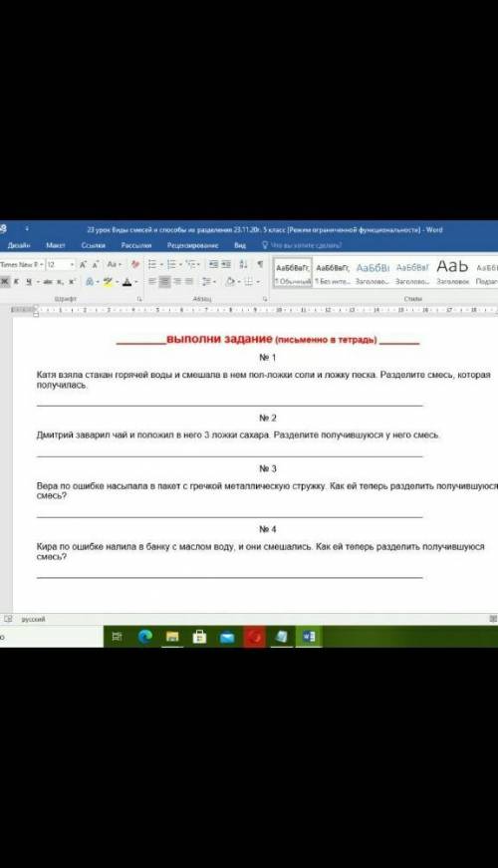Pick the red font color button
This screenshot has width=498, height=868.
coord(128,282)
